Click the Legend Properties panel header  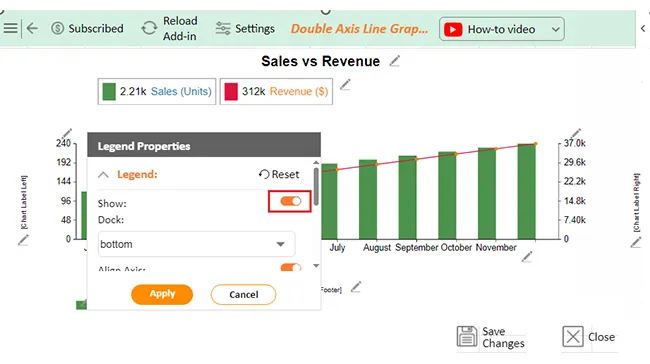[x=204, y=145]
